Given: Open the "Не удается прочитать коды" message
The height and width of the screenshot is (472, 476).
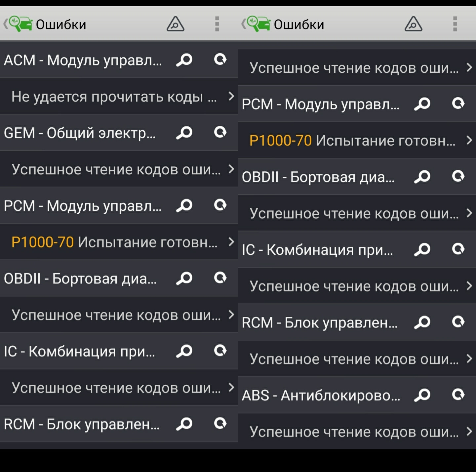Looking at the screenshot, I should click(x=114, y=97).
